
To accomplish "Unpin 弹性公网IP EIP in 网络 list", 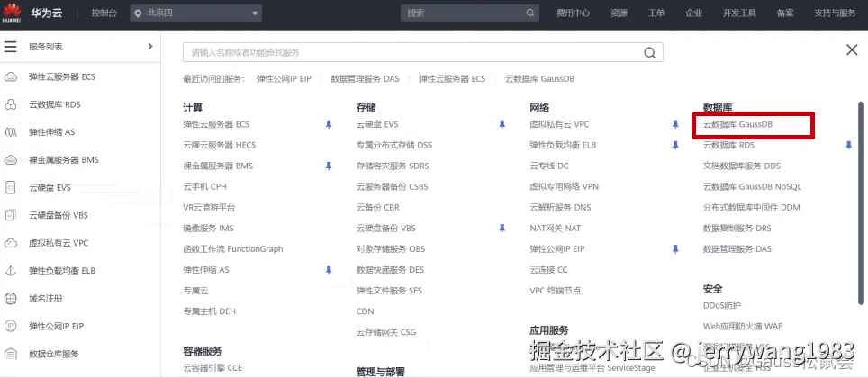I will [675, 249].
